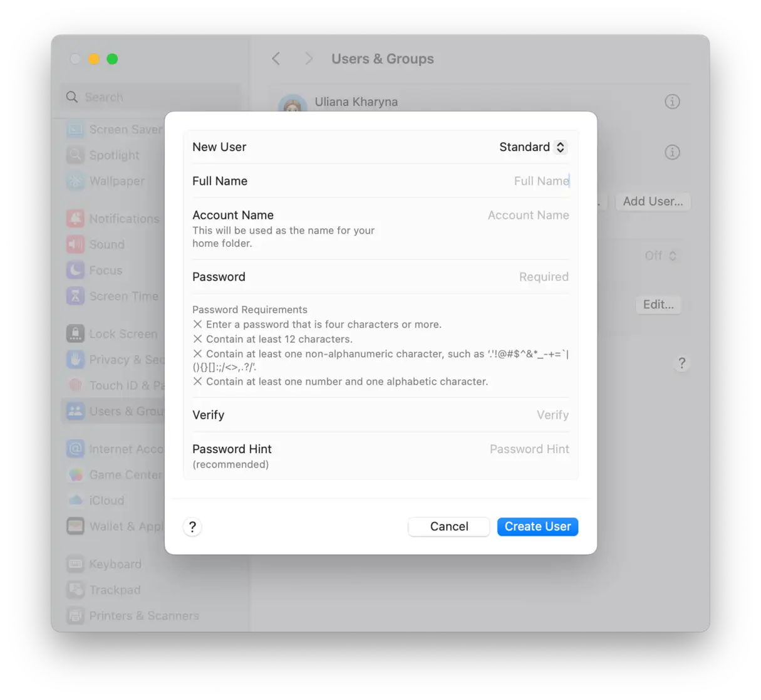The image size is (761, 700).
Task: Click the Keyboard icon in sidebar
Action: point(76,564)
